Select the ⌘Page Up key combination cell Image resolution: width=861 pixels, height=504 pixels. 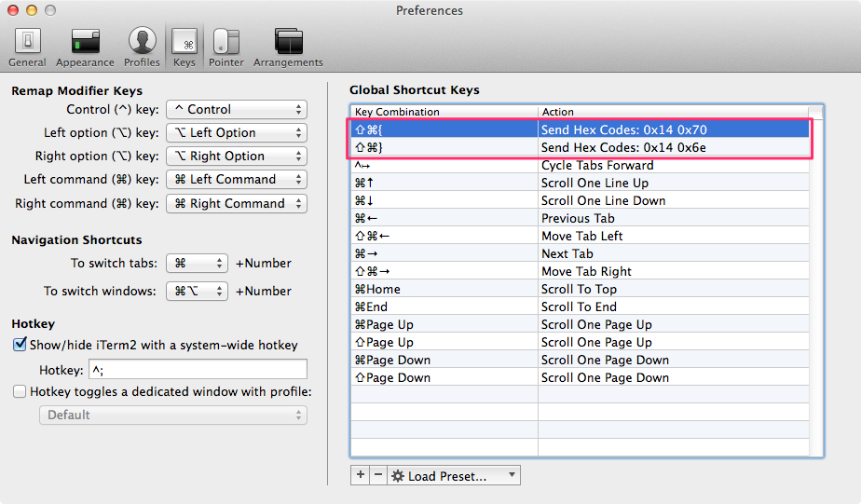pos(444,324)
